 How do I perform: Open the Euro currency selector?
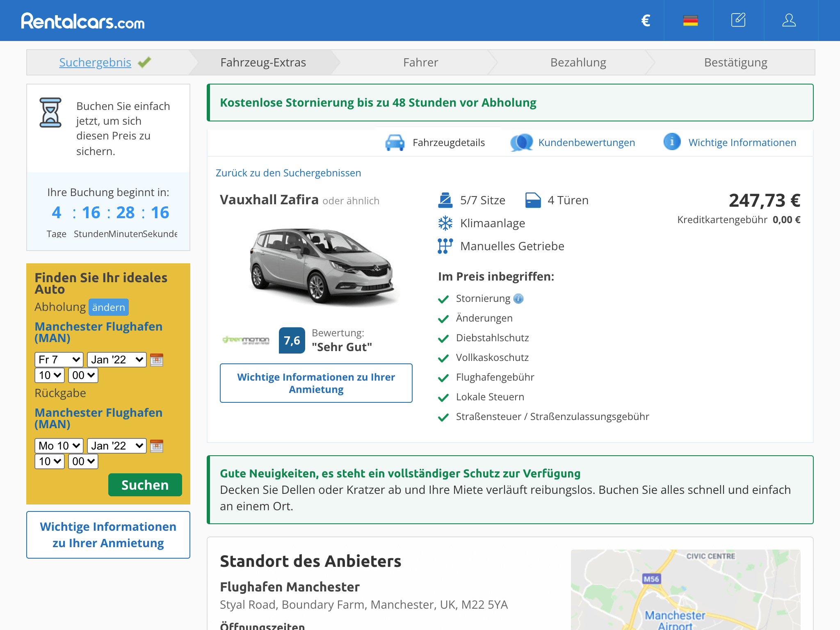point(646,21)
